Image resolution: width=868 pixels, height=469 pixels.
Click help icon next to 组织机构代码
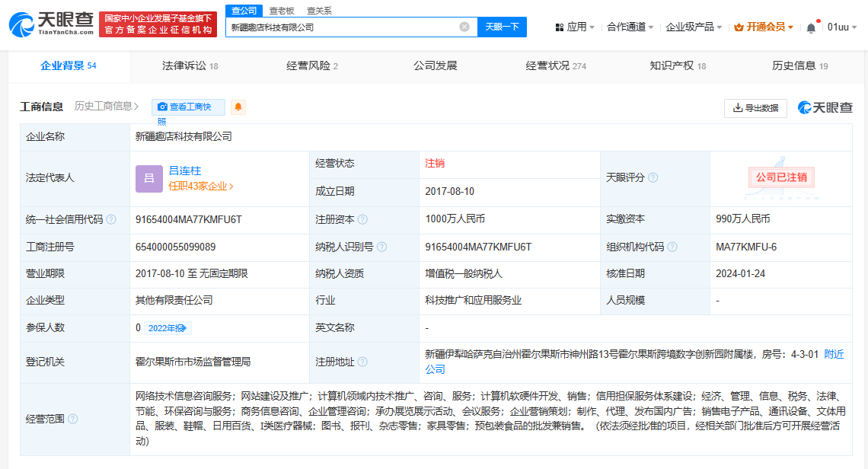coord(672,247)
